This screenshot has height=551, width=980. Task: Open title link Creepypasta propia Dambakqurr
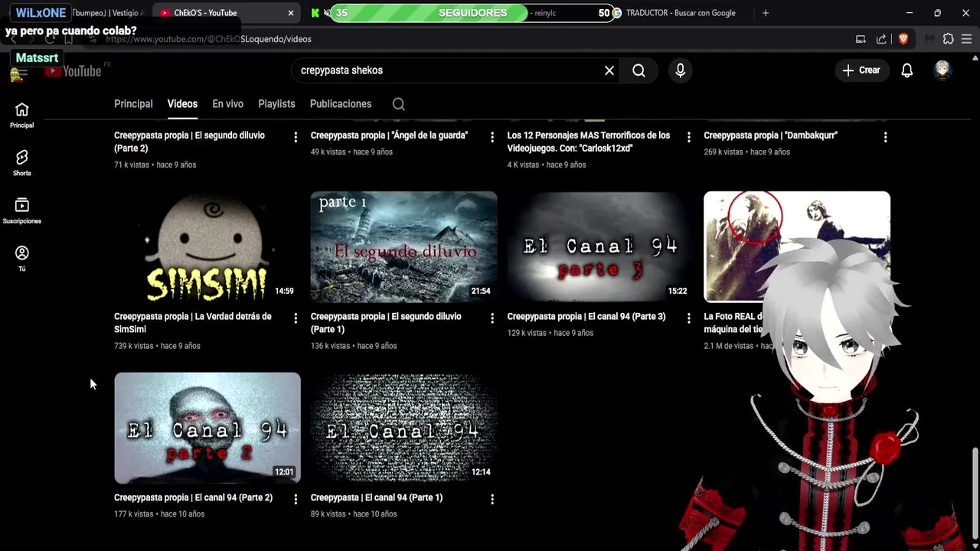coord(770,135)
